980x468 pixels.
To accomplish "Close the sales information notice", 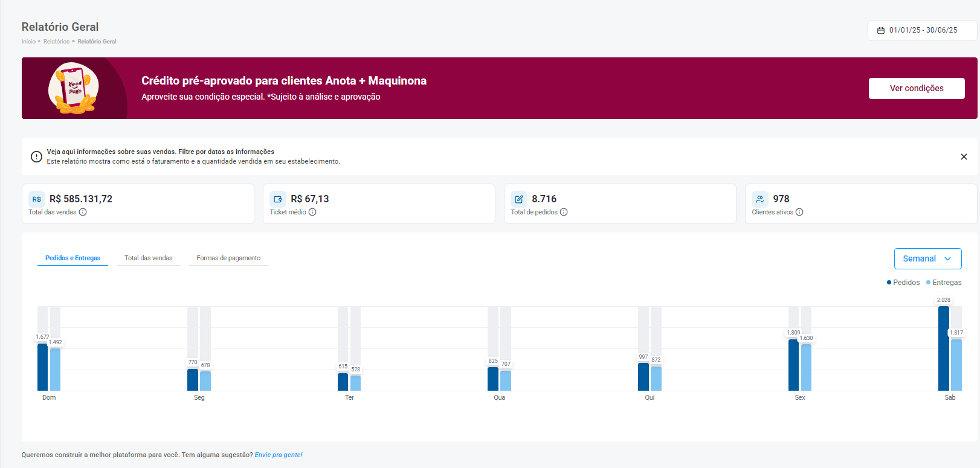I will [x=964, y=156].
